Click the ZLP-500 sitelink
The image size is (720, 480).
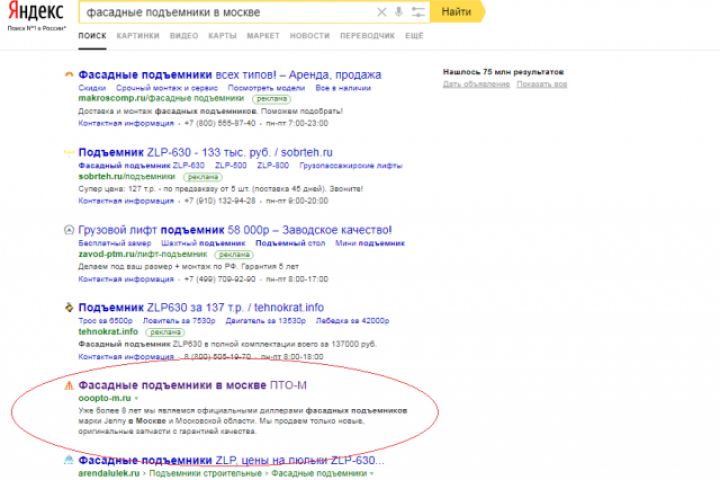[231, 165]
